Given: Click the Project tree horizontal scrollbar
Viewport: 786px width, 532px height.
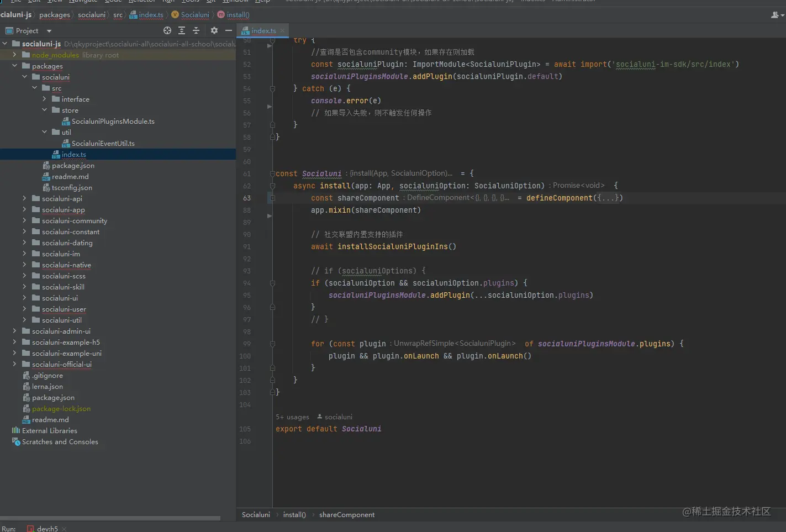Looking at the screenshot, I should coord(110,518).
